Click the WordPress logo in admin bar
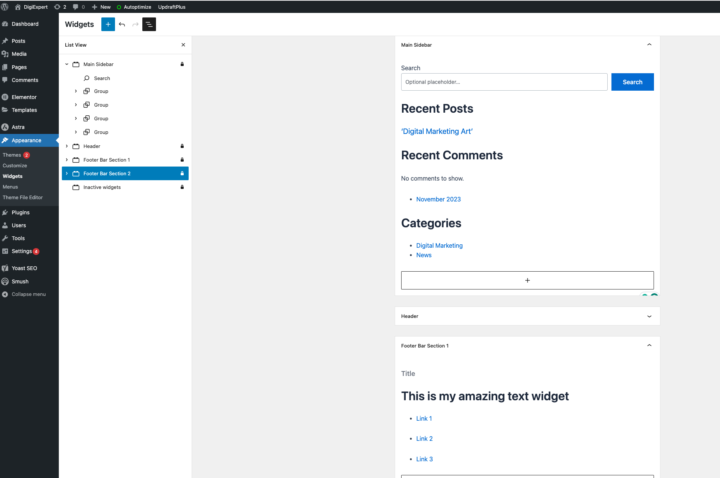 click(x=6, y=6)
